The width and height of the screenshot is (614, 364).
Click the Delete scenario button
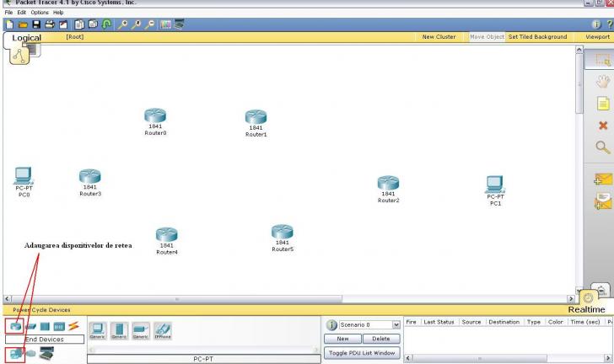pos(381,339)
